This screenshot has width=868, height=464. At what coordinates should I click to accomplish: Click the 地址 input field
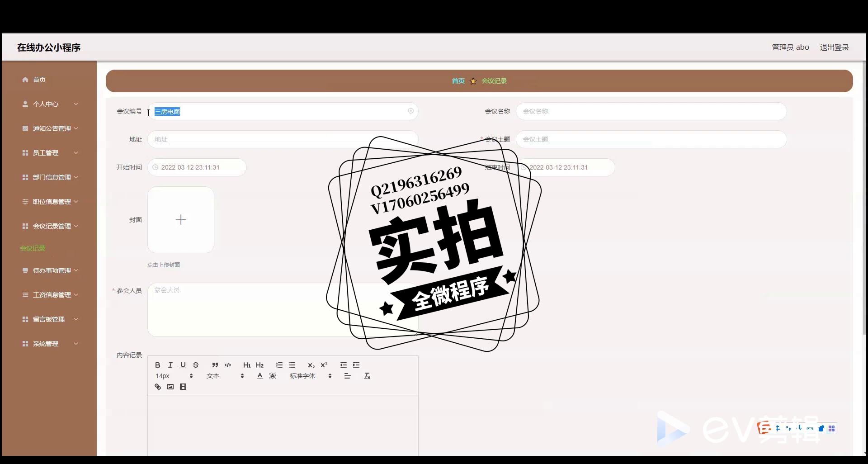[283, 139]
